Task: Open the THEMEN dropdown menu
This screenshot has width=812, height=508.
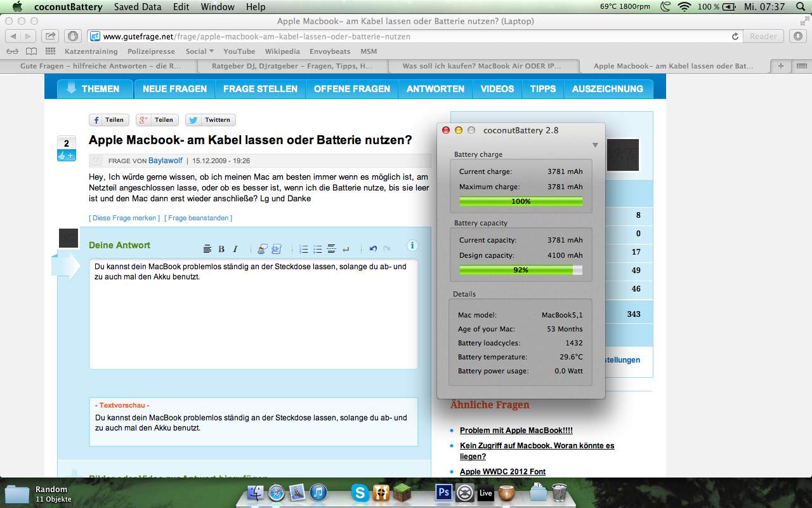Action: (x=95, y=89)
